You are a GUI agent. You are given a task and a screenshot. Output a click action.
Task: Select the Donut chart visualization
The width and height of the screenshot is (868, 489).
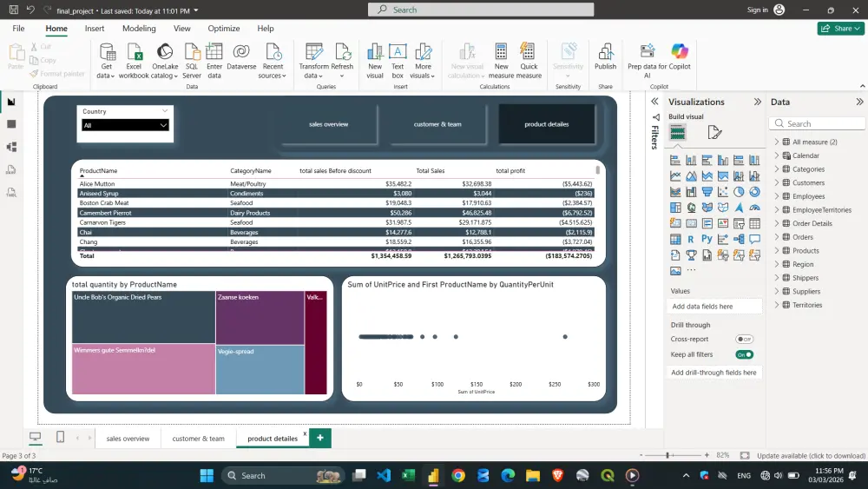pos(754,192)
